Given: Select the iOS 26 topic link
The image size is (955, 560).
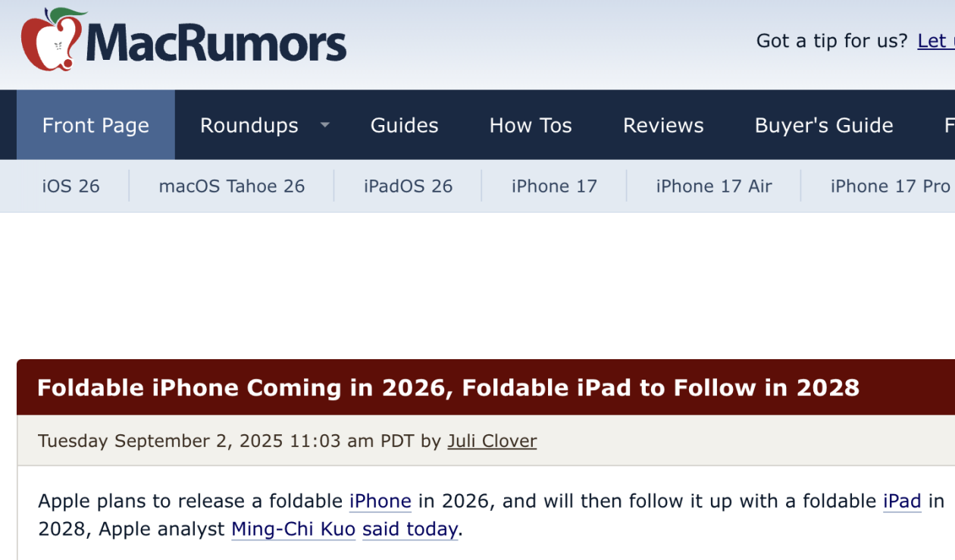Looking at the screenshot, I should tap(70, 186).
